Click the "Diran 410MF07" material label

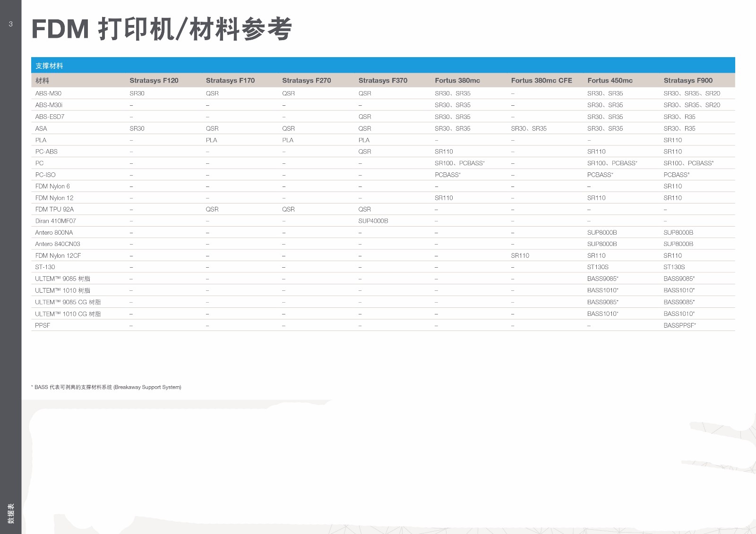pyautogui.click(x=55, y=221)
